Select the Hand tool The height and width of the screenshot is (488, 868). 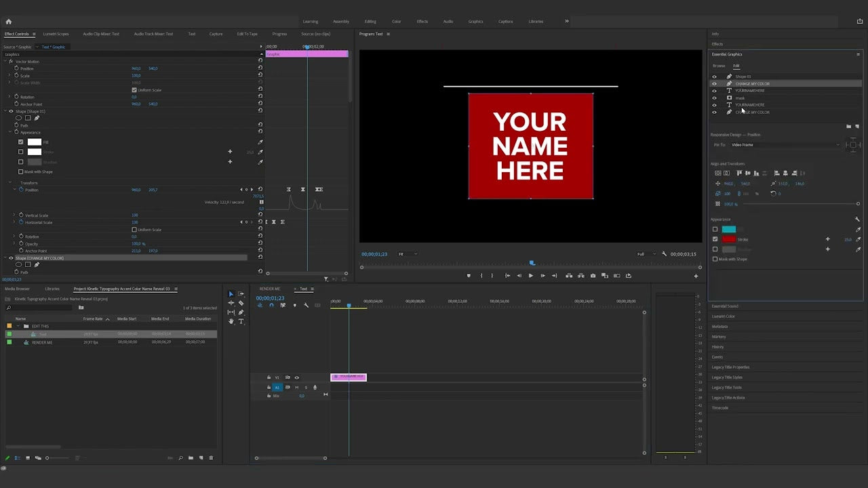231,321
